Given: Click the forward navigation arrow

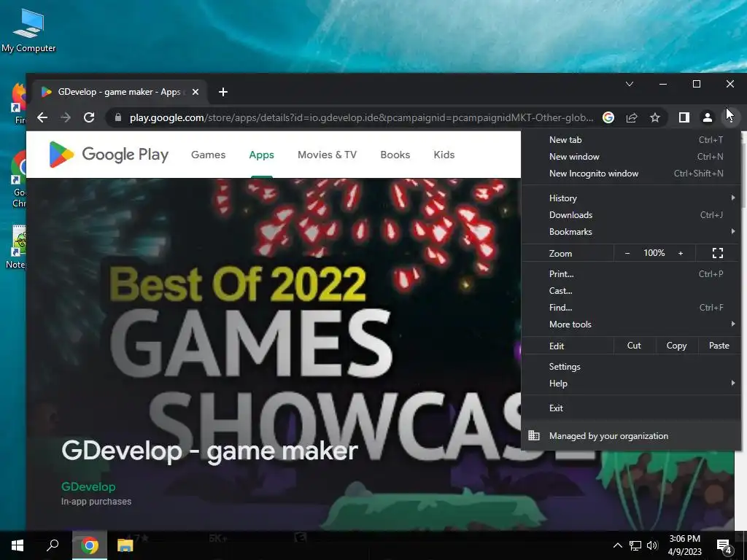Looking at the screenshot, I should point(66,117).
